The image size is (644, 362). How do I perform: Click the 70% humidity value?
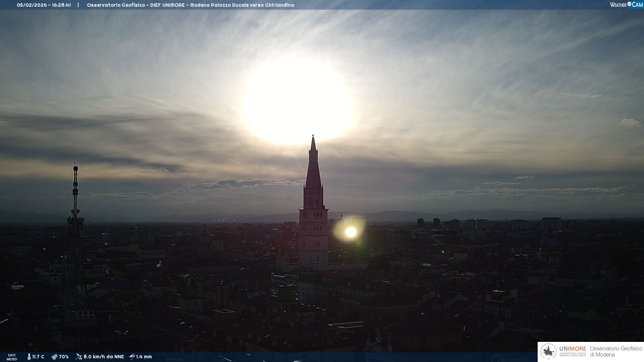(64, 357)
